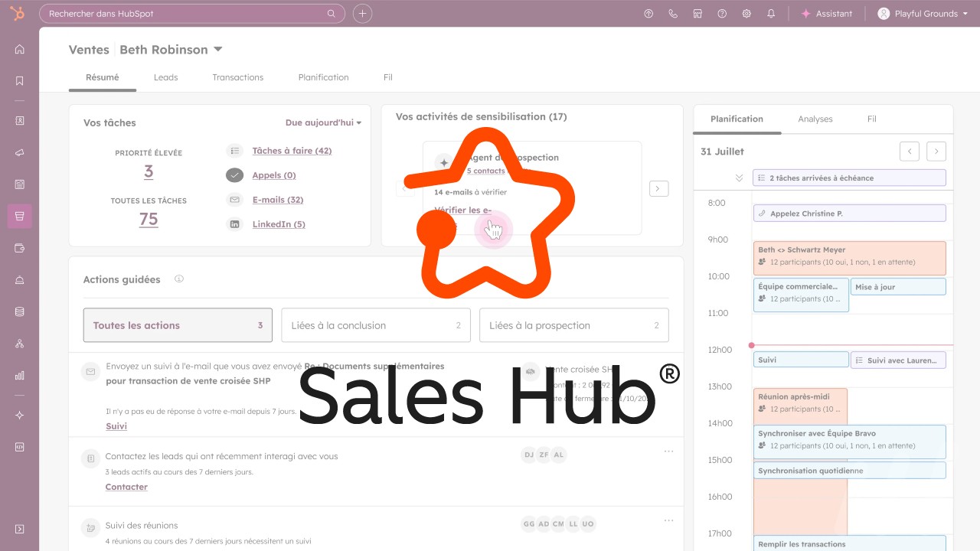This screenshot has height=551, width=980.
Task: Open 2 tâches arrivées à échéance item
Action: 849,178
